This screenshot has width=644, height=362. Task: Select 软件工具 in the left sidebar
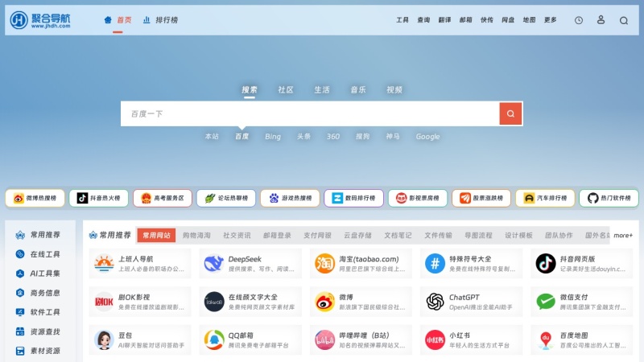tap(39, 312)
